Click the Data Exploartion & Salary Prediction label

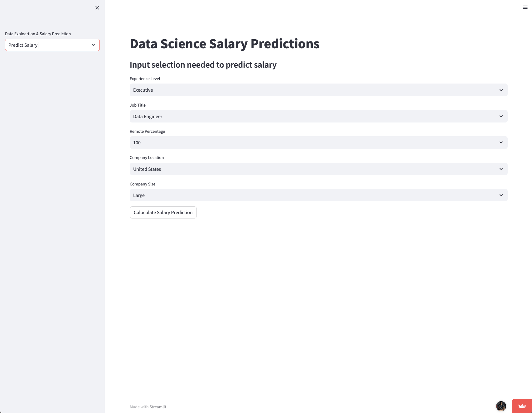point(38,34)
